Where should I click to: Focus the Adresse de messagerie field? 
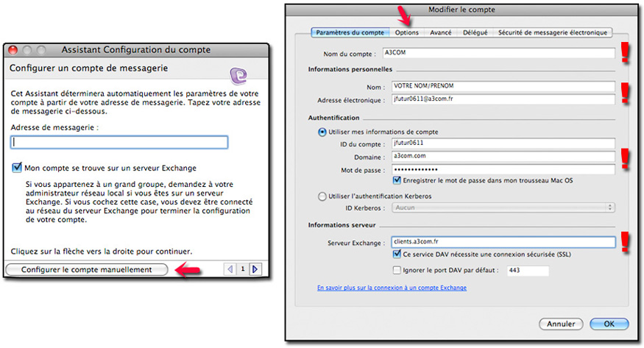coord(119,142)
